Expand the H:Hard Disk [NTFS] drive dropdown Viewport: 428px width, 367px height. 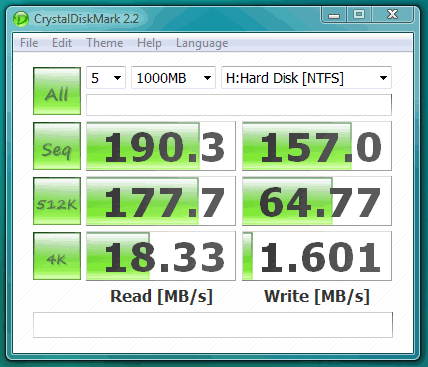[306, 78]
